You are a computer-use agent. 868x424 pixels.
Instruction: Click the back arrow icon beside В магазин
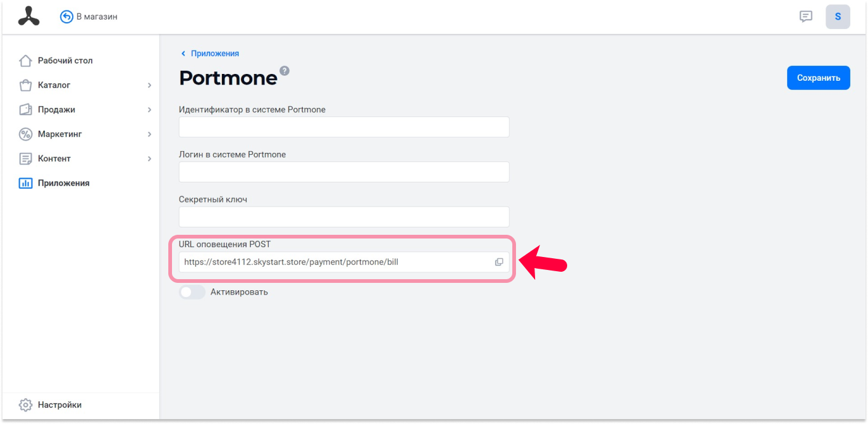click(67, 17)
